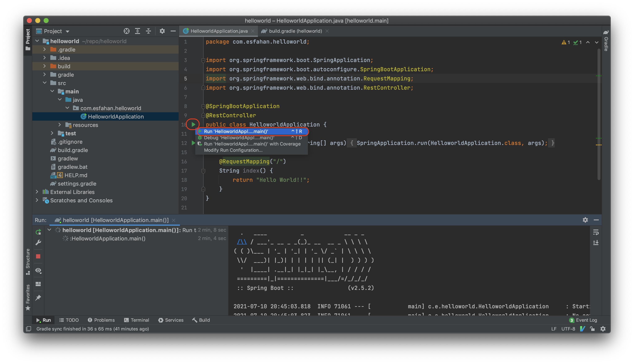Click the editor vertical scrollbar

tap(599, 112)
